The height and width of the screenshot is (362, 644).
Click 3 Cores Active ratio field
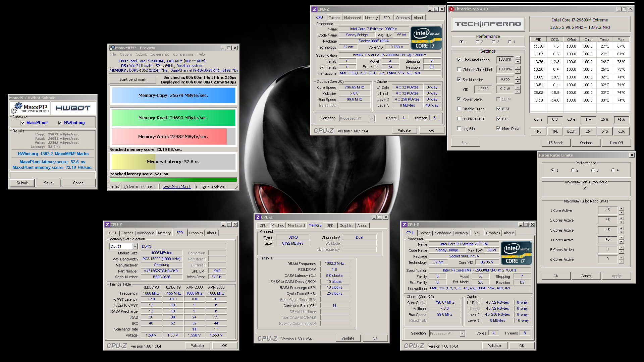[x=607, y=230]
